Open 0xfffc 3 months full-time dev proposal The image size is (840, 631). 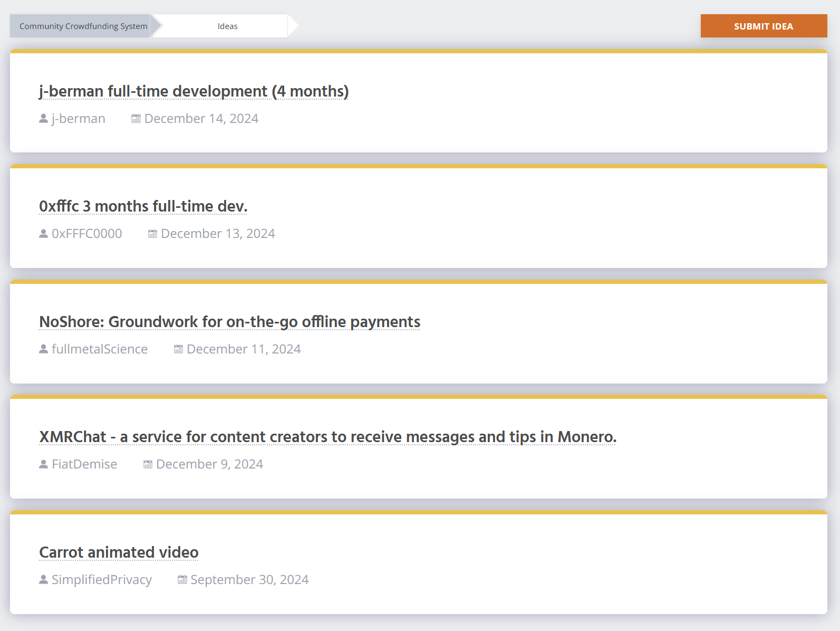pos(143,206)
